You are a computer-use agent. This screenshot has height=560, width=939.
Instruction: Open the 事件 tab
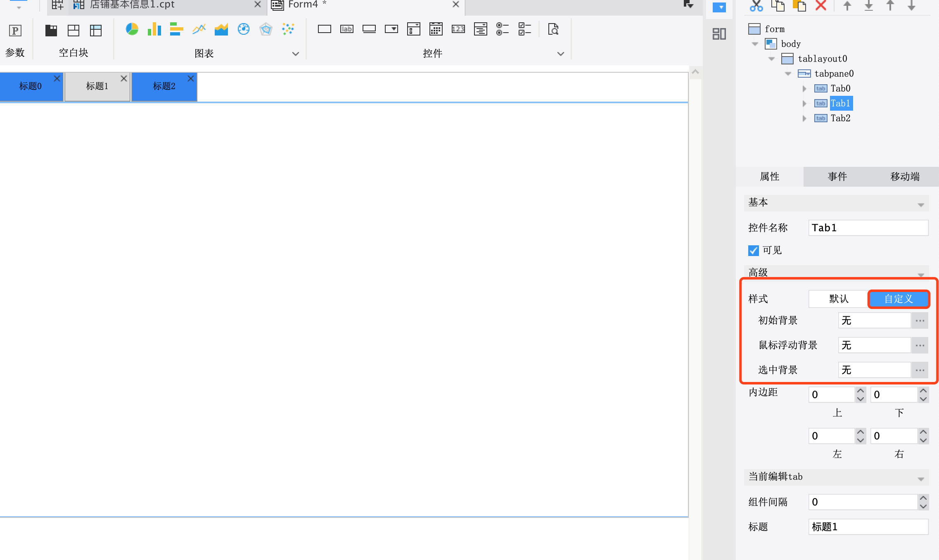pyautogui.click(x=837, y=177)
